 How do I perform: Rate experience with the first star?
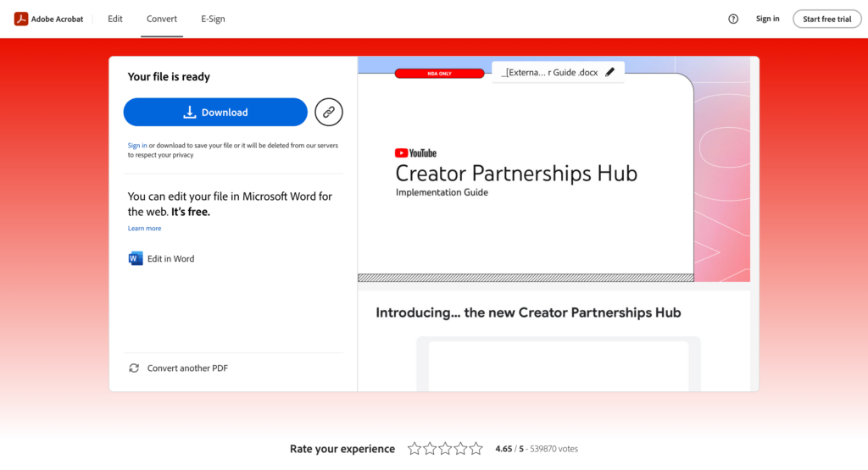point(414,449)
